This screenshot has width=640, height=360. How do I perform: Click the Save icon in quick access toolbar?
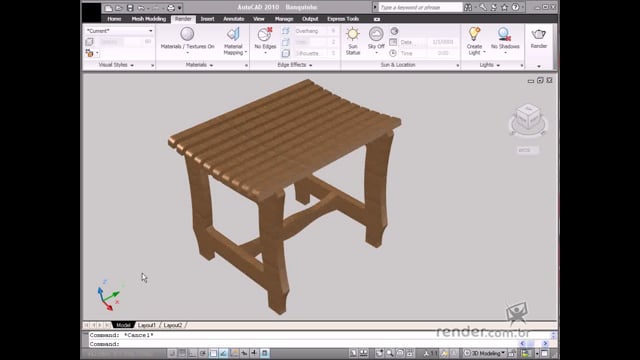click(x=130, y=8)
